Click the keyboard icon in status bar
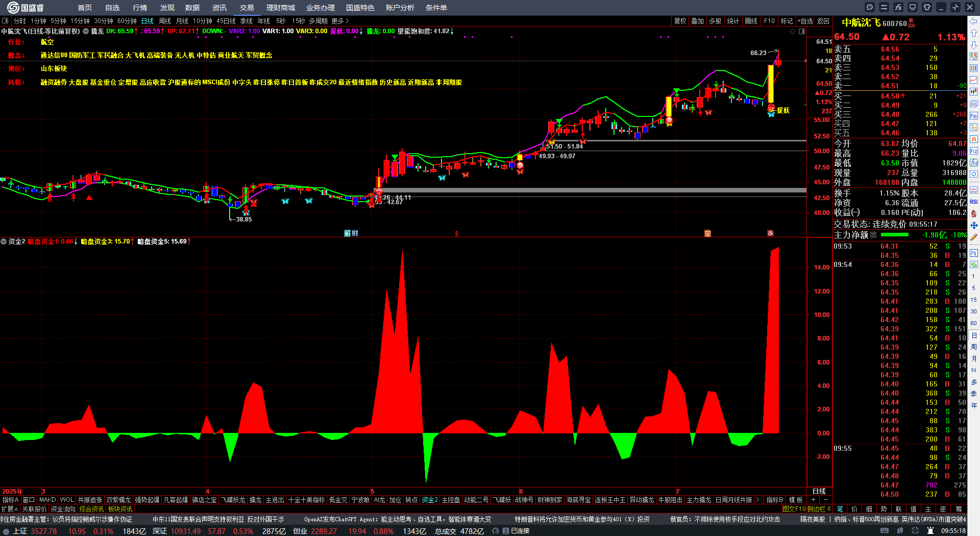The image size is (980, 536). coord(885,531)
